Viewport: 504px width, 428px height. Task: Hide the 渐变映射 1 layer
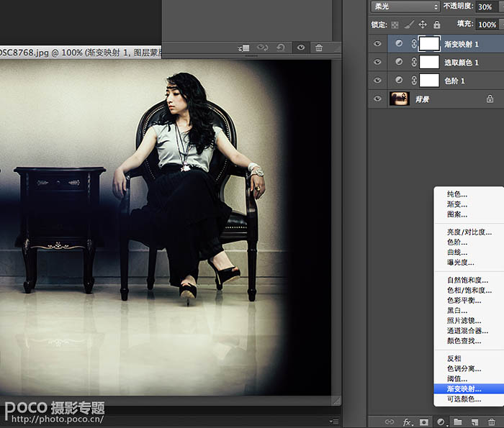pos(378,44)
